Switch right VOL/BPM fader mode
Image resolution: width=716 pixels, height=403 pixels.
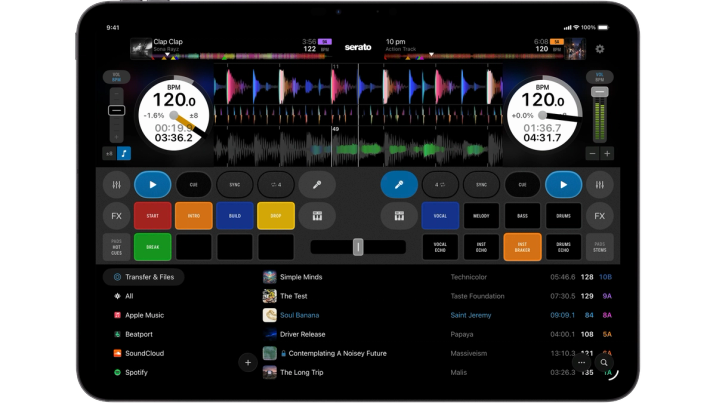pos(600,77)
